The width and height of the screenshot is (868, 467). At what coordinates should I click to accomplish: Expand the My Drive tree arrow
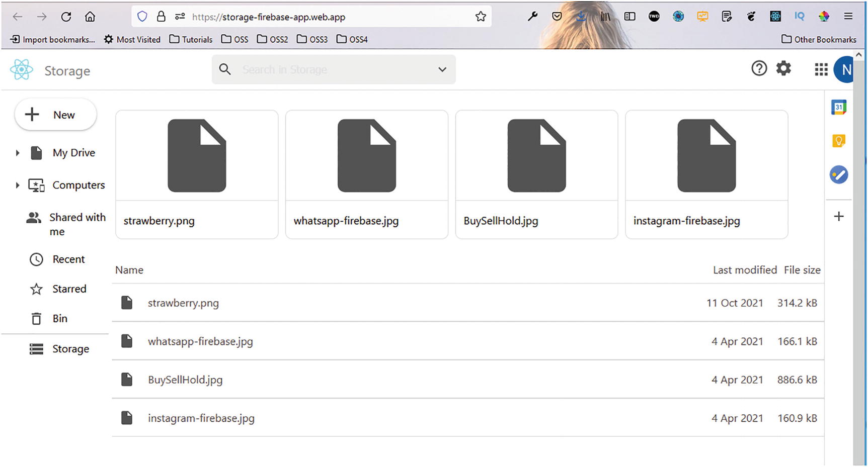18,153
